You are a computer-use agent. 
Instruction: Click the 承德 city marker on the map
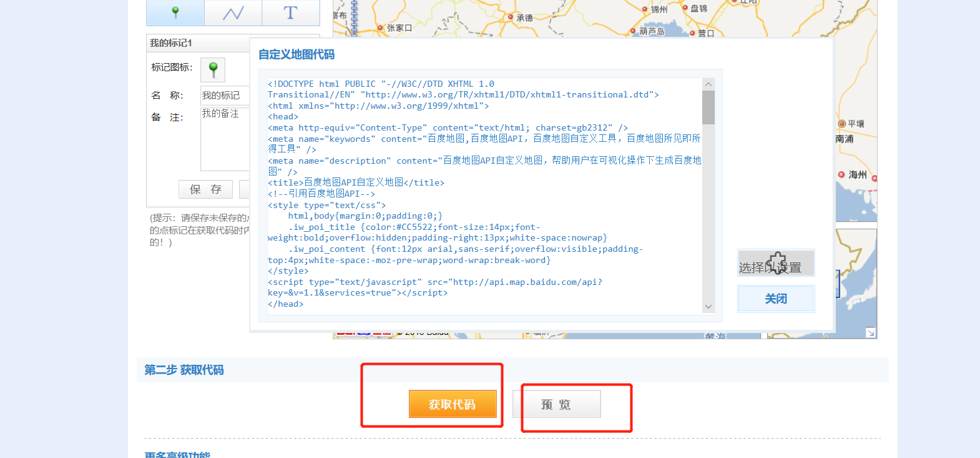click(511, 17)
